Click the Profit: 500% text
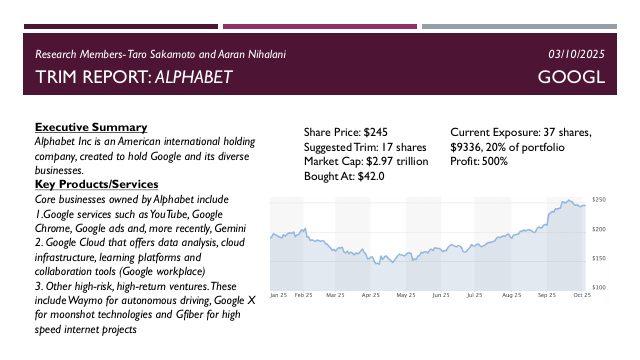 479,161
